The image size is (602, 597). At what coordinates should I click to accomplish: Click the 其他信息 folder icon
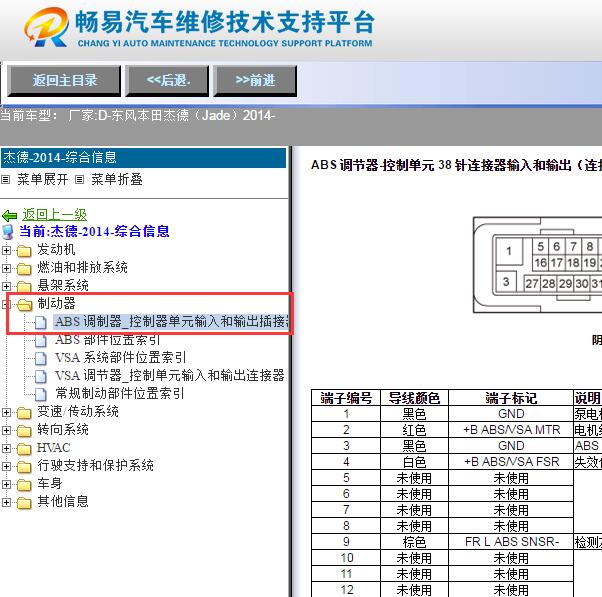pos(24,502)
